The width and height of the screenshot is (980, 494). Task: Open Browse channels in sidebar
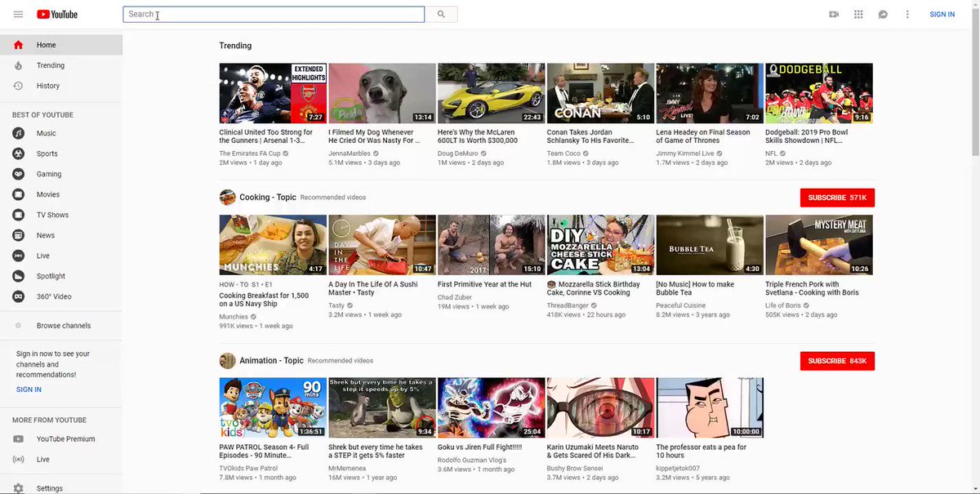pyautogui.click(x=61, y=326)
